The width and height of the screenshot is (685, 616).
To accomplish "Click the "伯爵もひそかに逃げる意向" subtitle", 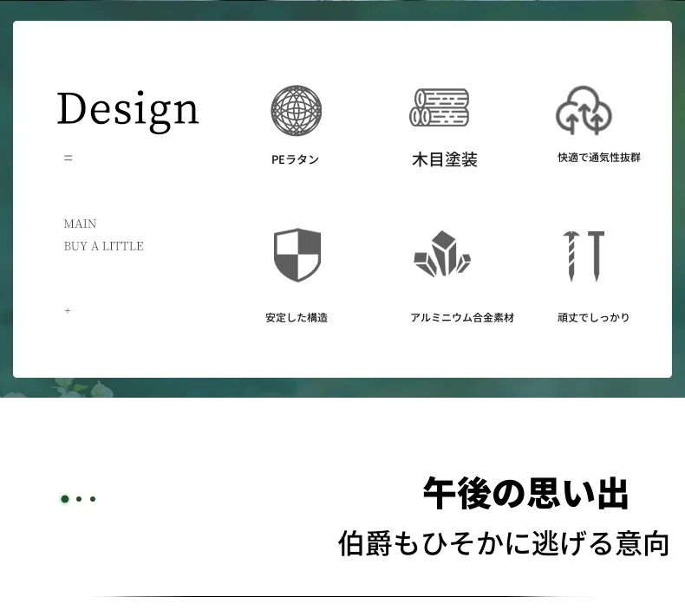I will [x=504, y=543].
